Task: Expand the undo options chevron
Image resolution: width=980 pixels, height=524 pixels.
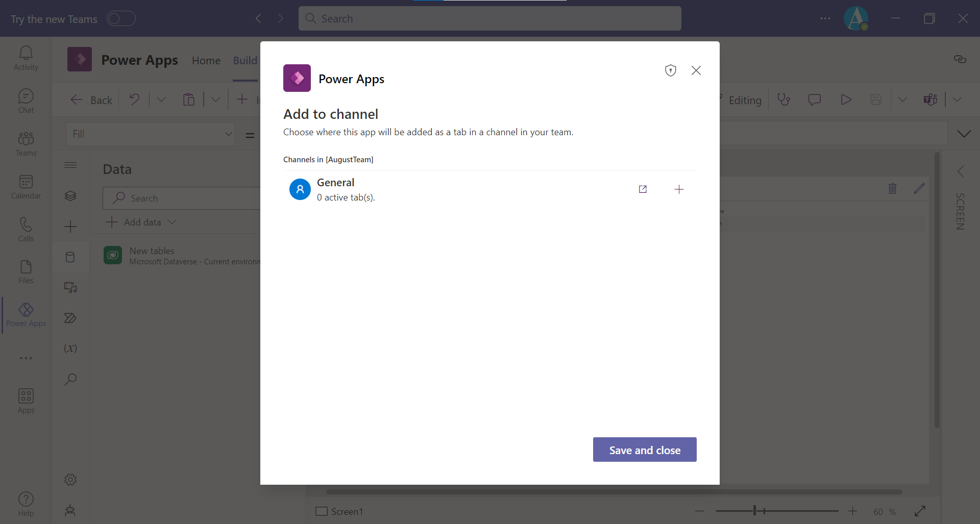Action: [161, 99]
